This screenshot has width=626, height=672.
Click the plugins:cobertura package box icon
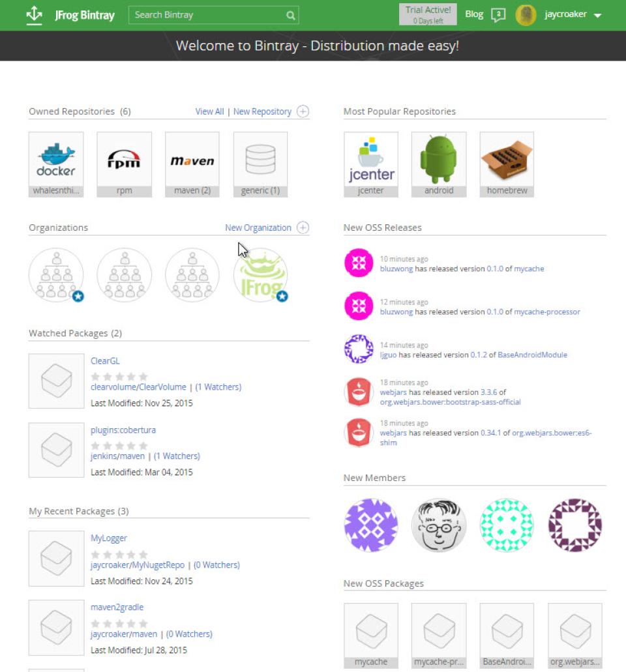56,450
